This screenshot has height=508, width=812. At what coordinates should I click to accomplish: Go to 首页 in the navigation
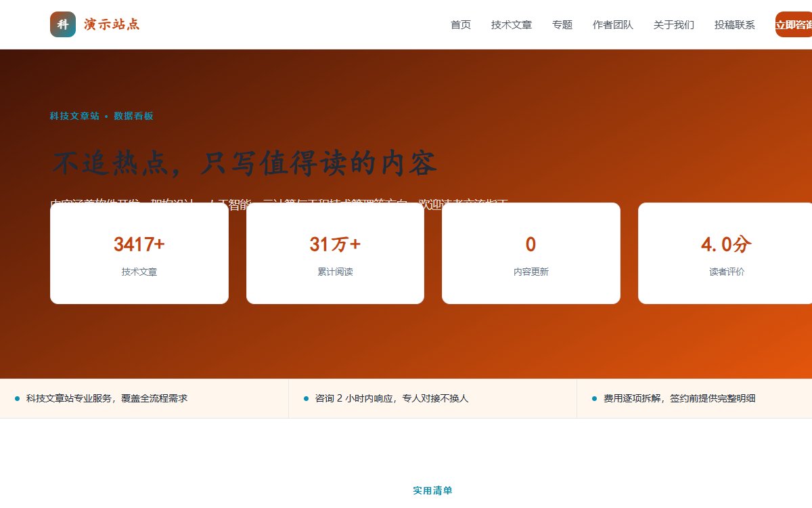[461, 24]
